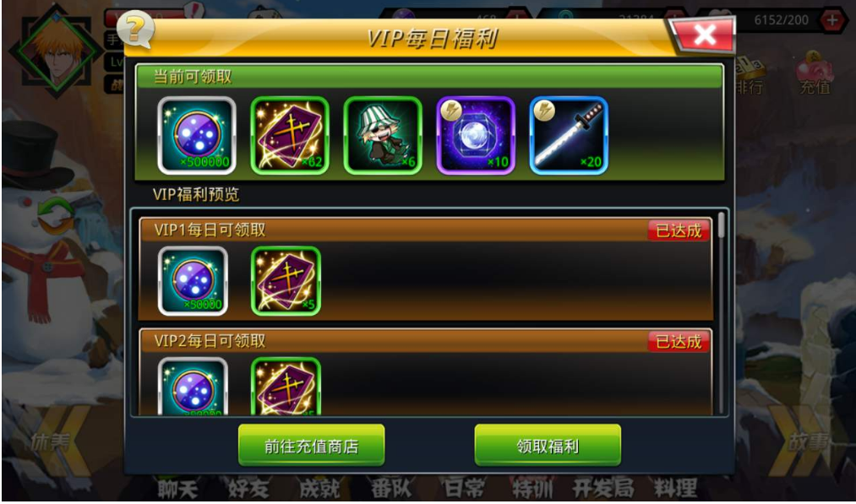Open the 前往充值商店 recharge shop button
Image resolution: width=856 pixels, height=504 pixels.
coord(312,446)
